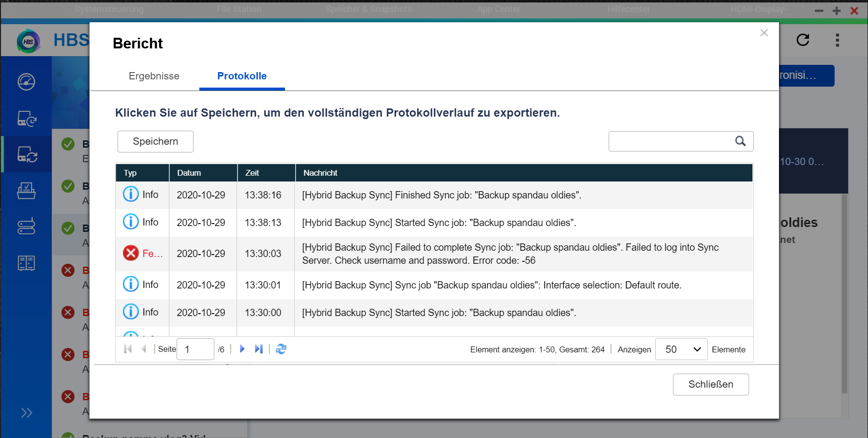
Task: Open the Backup & Restore sidebar icon
Action: coord(26,118)
